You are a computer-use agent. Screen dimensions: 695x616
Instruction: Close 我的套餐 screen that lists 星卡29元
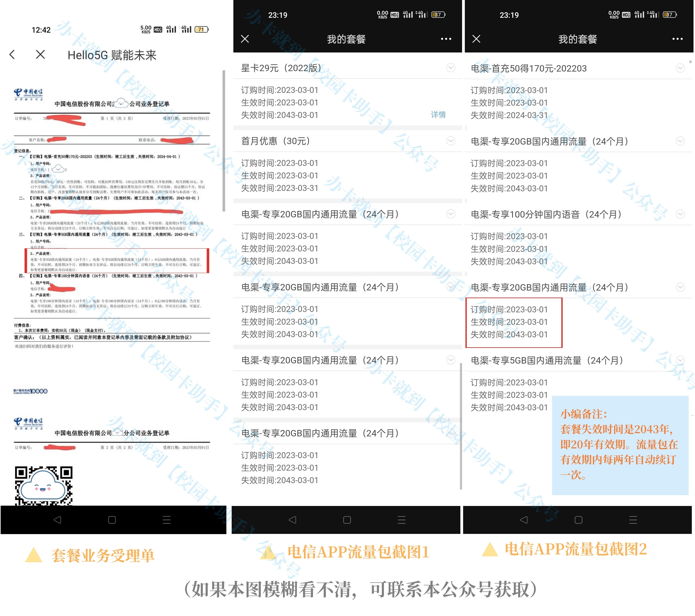[245, 39]
